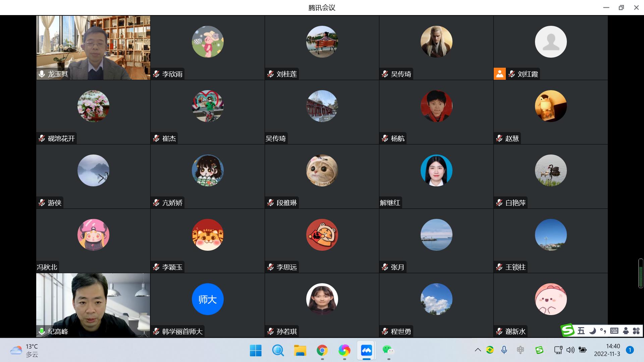The width and height of the screenshot is (644, 362).
Task: Open Chrome from the taskbar
Action: coord(322,351)
